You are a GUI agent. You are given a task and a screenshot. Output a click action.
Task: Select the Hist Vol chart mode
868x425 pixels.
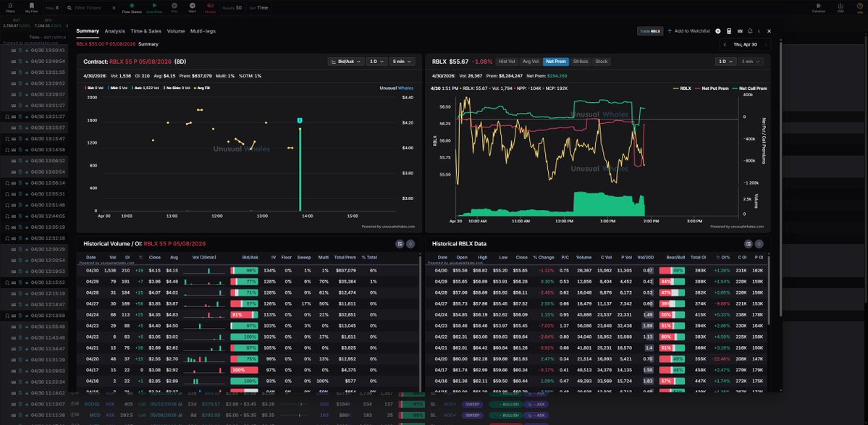(507, 62)
